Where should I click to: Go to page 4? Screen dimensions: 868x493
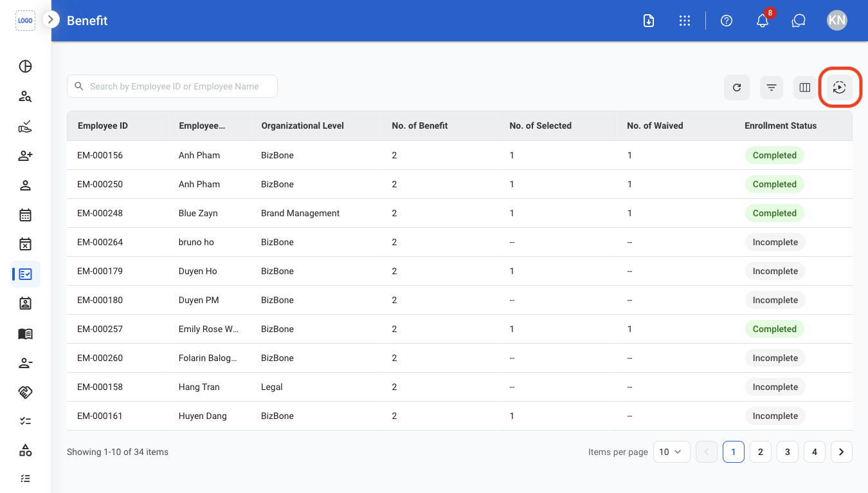(815, 452)
